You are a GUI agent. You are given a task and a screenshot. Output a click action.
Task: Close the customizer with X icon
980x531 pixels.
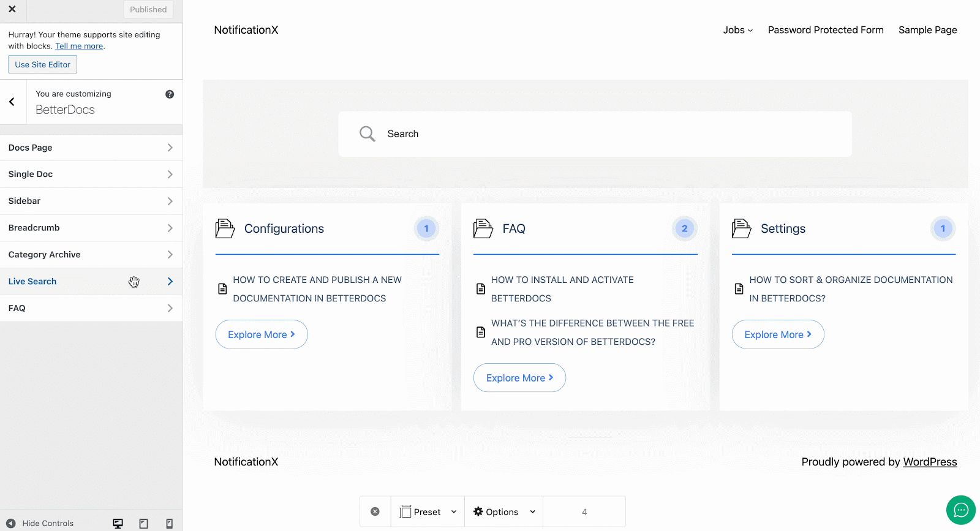(x=12, y=9)
